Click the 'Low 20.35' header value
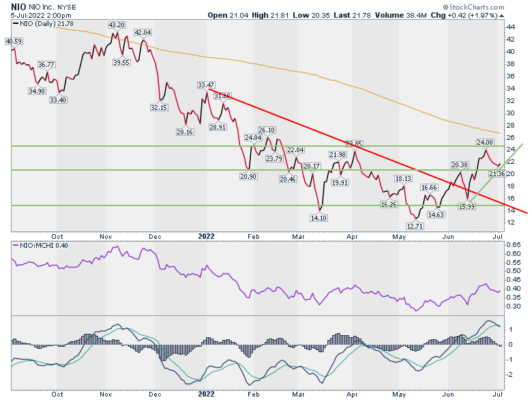532x400 pixels. tap(311, 15)
